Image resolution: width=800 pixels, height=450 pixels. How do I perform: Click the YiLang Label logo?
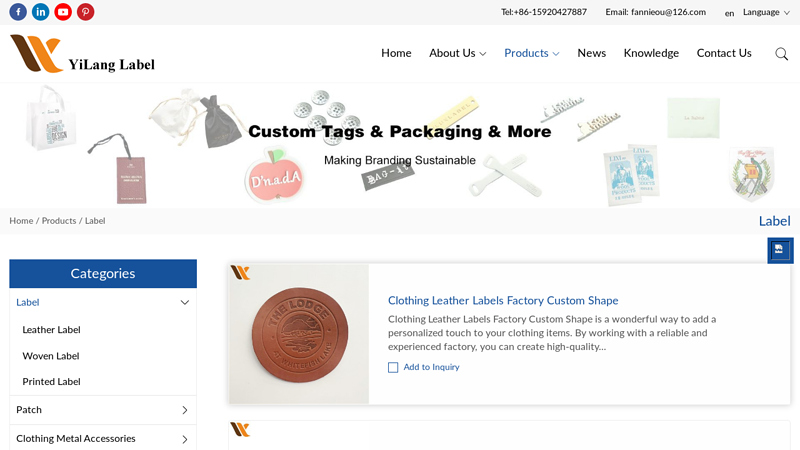coord(82,54)
